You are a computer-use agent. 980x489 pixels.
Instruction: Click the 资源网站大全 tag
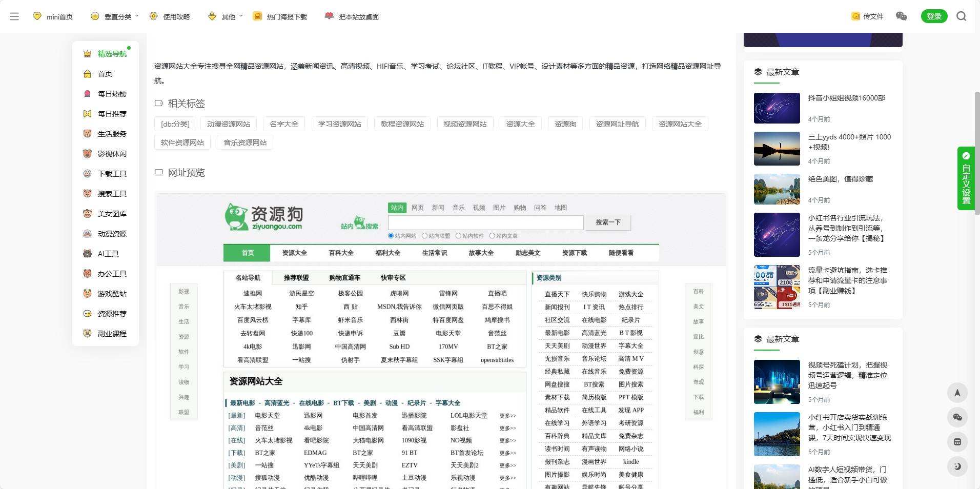(x=680, y=124)
